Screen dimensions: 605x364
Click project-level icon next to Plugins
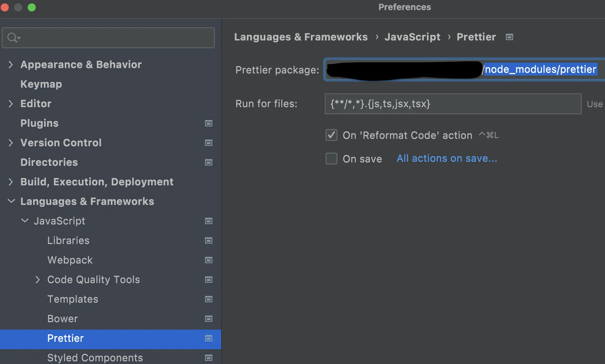(209, 123)
